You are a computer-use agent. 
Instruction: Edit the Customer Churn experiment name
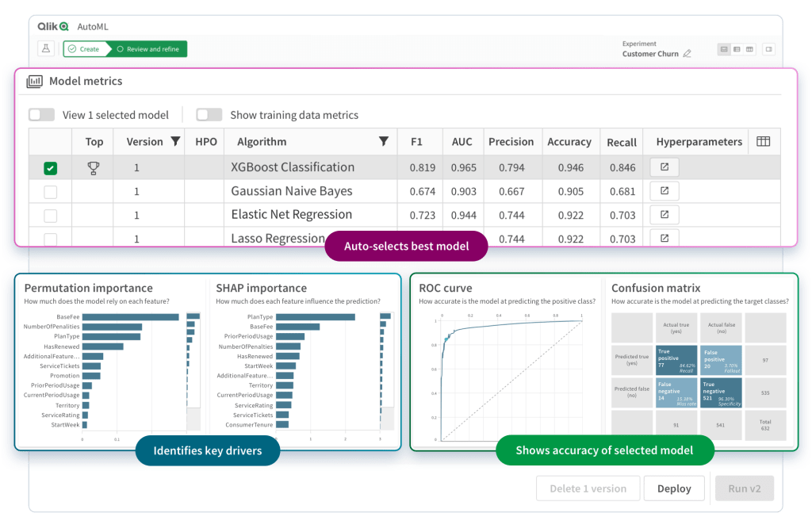click(x=688, y=54)
